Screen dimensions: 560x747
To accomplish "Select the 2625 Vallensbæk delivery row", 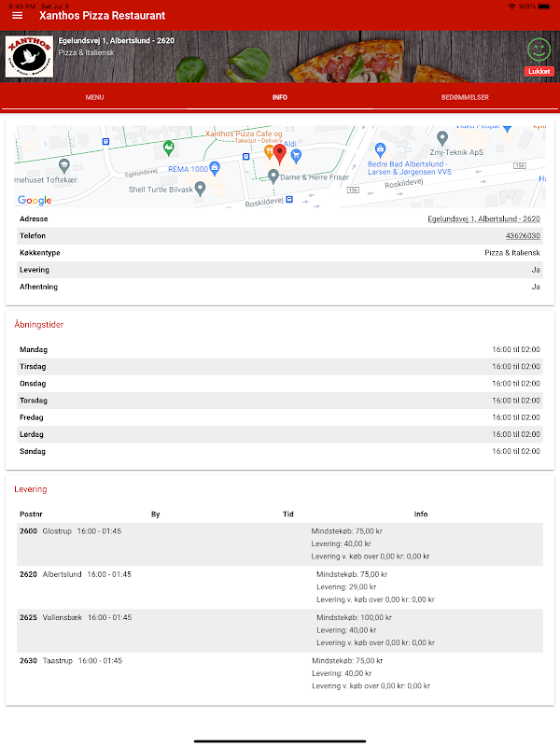I will point(280,630).
